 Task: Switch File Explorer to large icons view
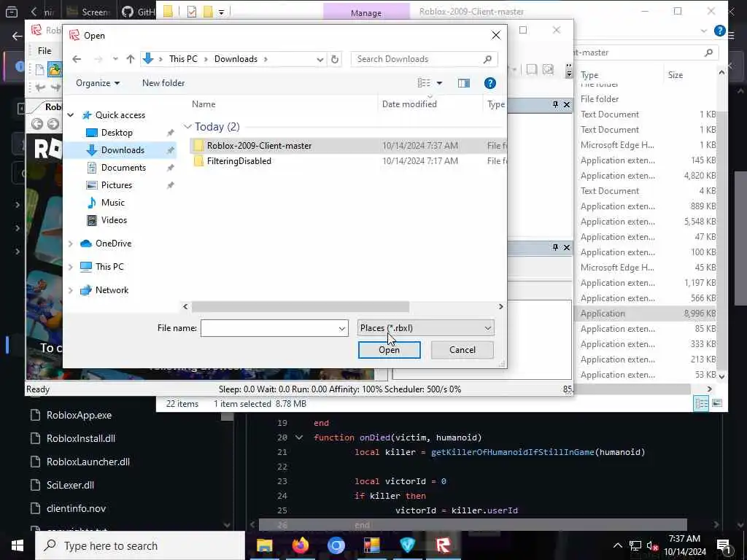(716, 403)
